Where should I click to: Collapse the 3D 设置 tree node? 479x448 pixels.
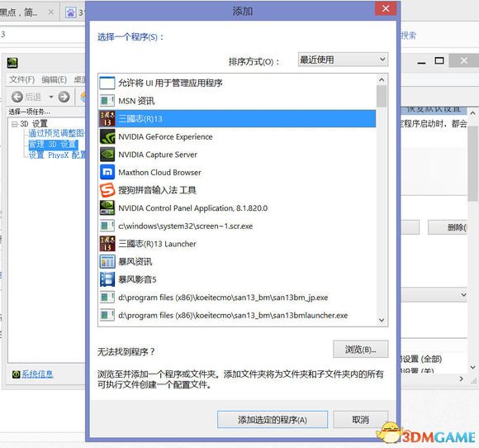click(x=14, y=124)
